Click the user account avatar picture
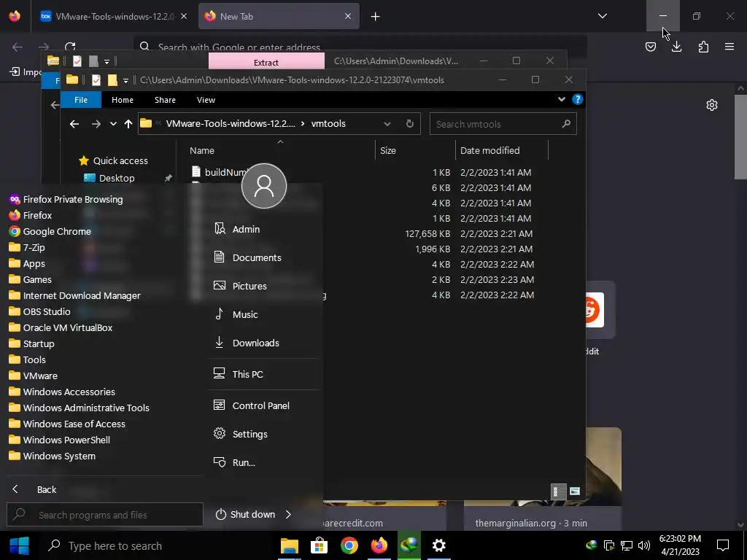The height and width of the screenshot is (560, 747). coord(264,186)
